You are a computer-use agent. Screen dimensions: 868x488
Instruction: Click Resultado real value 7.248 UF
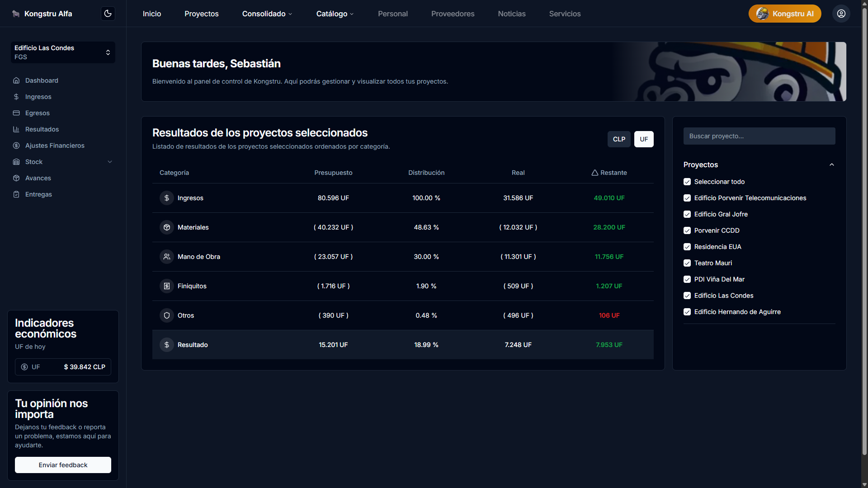click(518, 345)
